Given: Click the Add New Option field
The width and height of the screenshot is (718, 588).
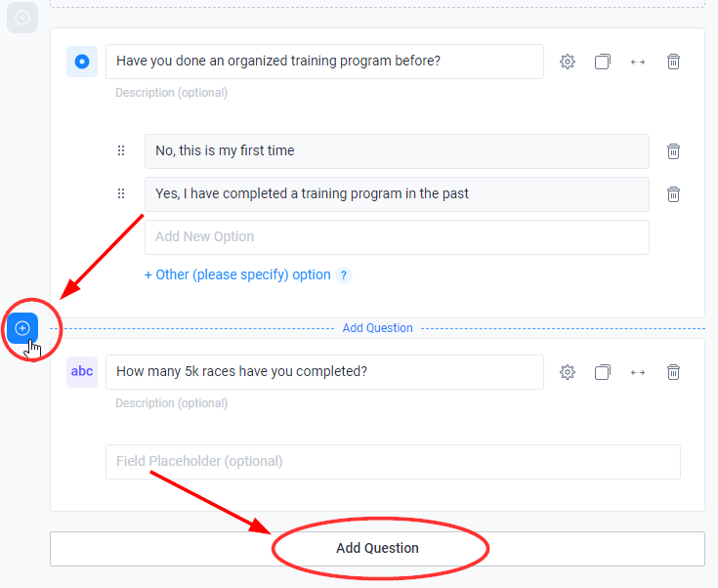Looking at the screenshot, I should point(397,237).
